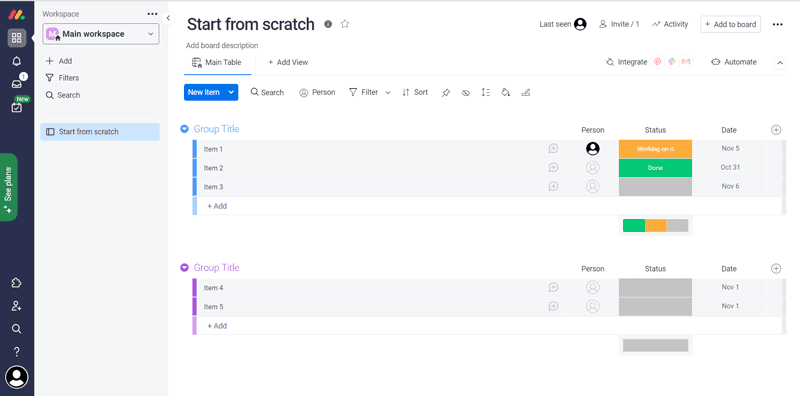Image resolution: width=800 pixels, height=396 pixels.
Task: Open the Filter dropdown chevron
Action: 388,93
